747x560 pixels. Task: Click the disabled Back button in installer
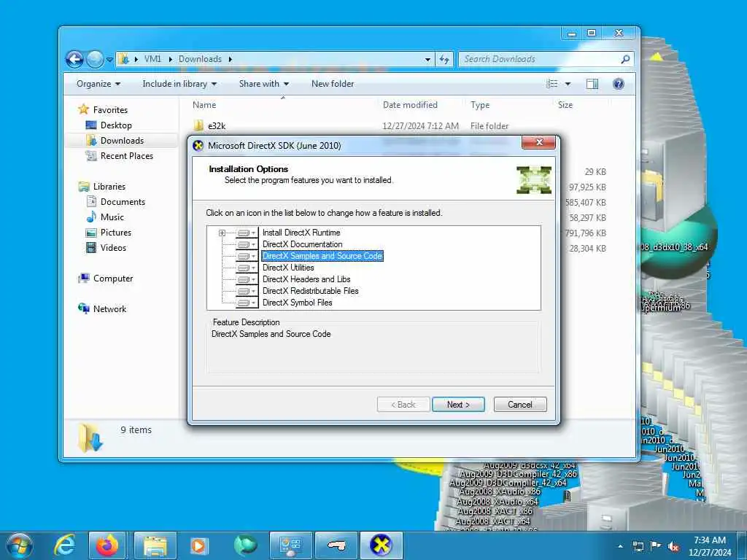(403, 404)
